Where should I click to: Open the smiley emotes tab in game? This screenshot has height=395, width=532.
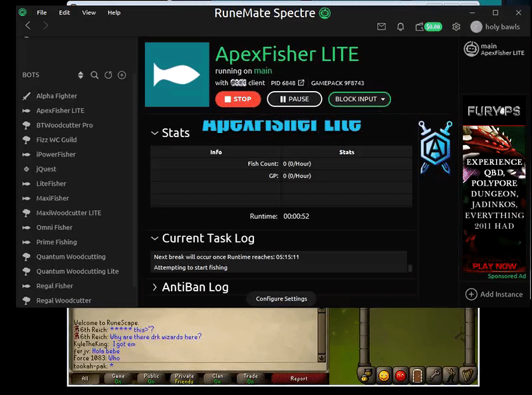click(384, 376)
